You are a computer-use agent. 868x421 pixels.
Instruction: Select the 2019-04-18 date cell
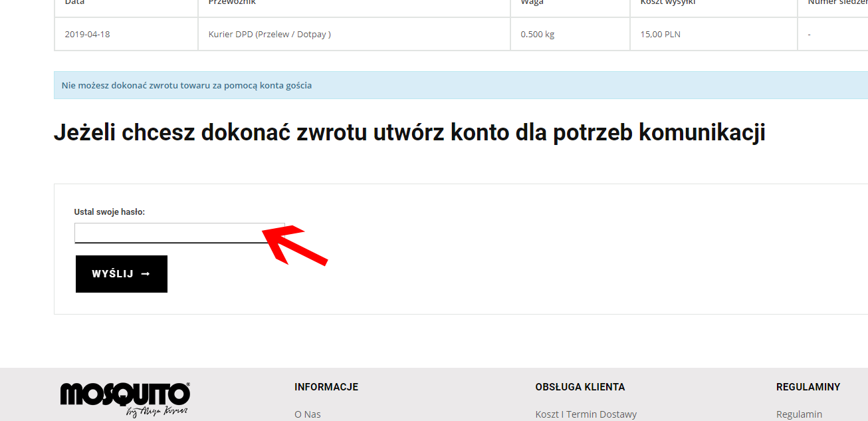[87, 35]
